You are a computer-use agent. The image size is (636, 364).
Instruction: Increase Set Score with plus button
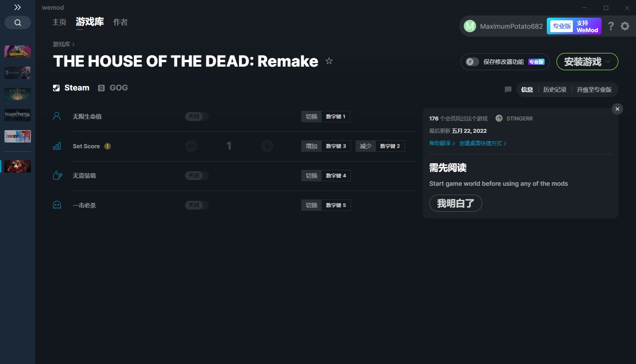coord(267,146)
